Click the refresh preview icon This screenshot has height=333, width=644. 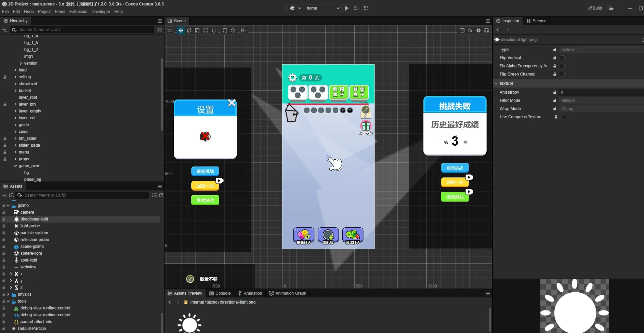[x=356, y=8]
